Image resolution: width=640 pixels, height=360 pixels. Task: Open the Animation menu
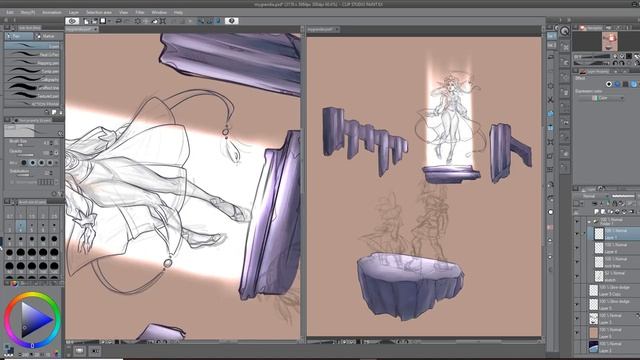[52, 13]
